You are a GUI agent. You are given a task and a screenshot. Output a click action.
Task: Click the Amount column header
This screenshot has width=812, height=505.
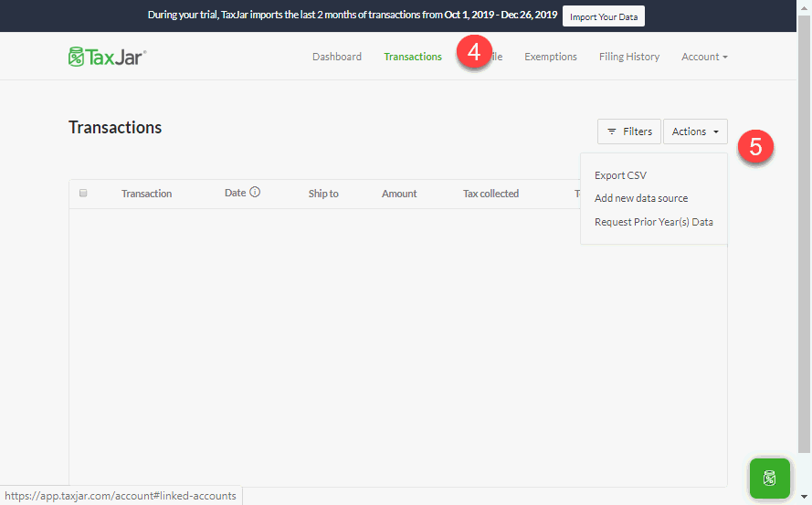click(x=399, y=194)
